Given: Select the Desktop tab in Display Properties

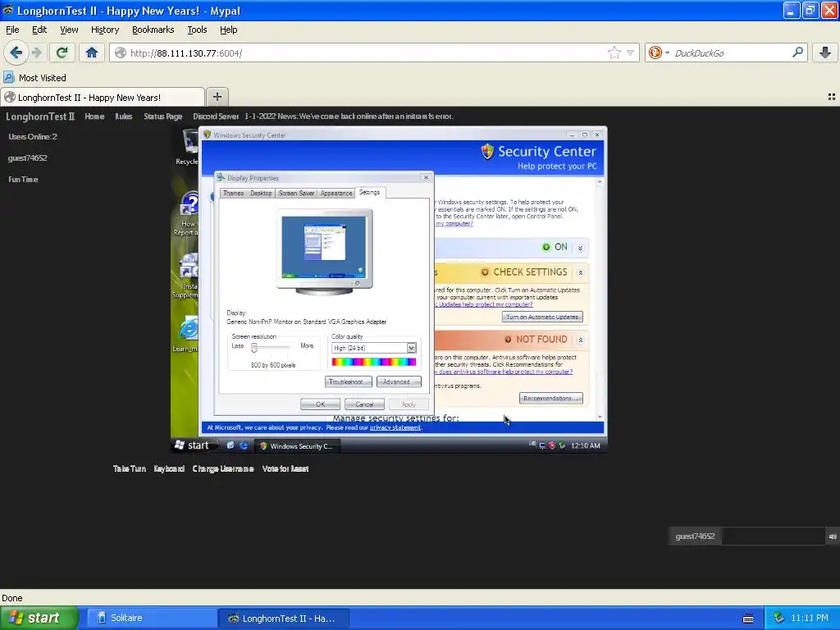Looking at the screenshot, I should [261, 193].
